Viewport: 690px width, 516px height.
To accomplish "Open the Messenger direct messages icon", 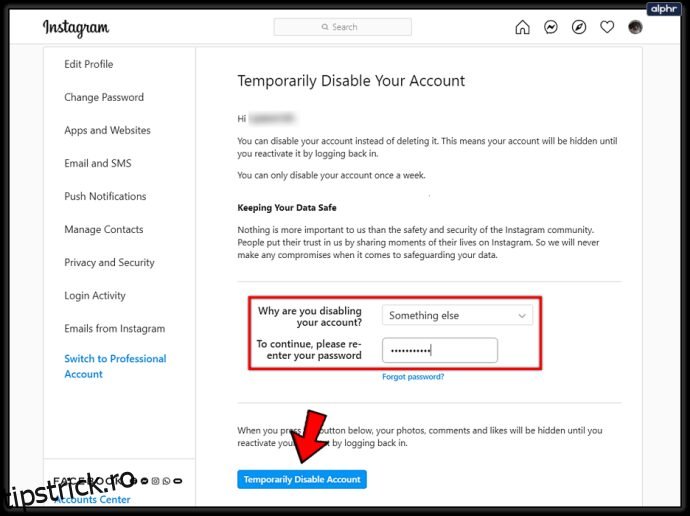I will click(551, 27).
